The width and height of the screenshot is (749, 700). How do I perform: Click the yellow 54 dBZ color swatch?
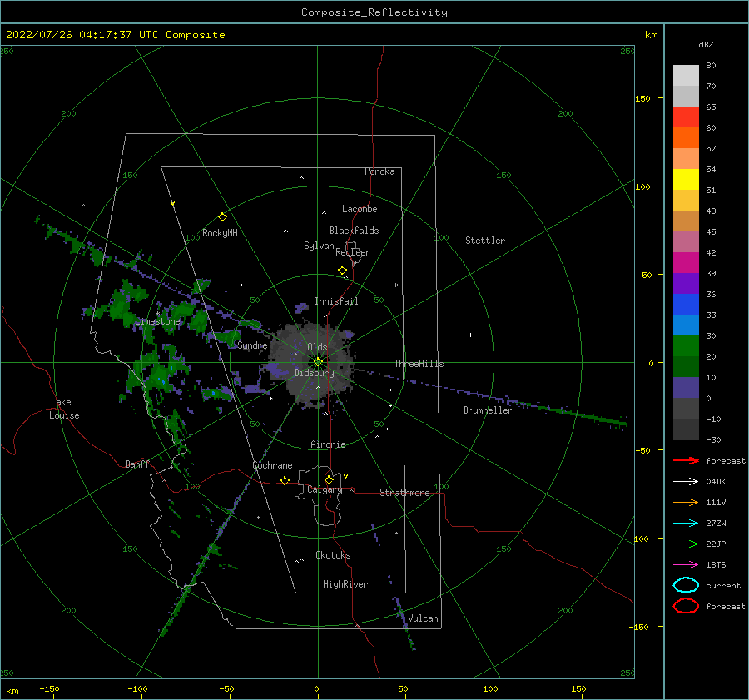(x=686, y=179)
